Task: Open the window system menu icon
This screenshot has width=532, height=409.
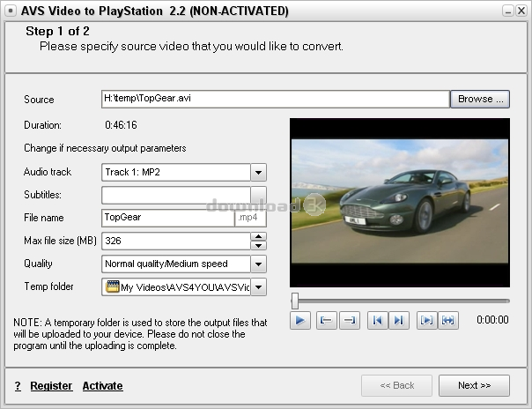Action: click(x=11, y=11)
